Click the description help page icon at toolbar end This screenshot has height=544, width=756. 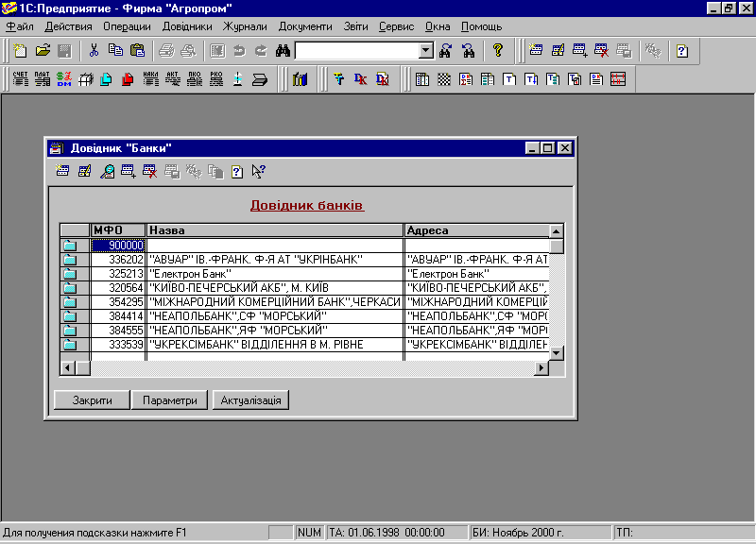681,51
